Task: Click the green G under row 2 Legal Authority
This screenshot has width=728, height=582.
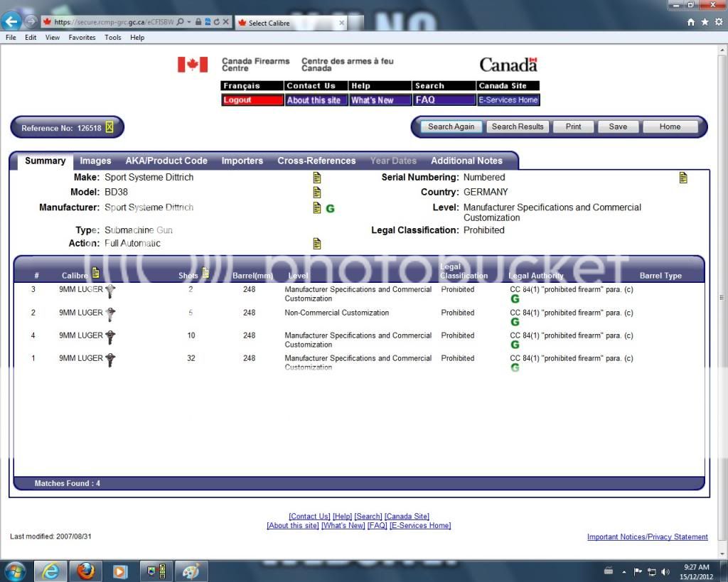Action: point(515,322)
